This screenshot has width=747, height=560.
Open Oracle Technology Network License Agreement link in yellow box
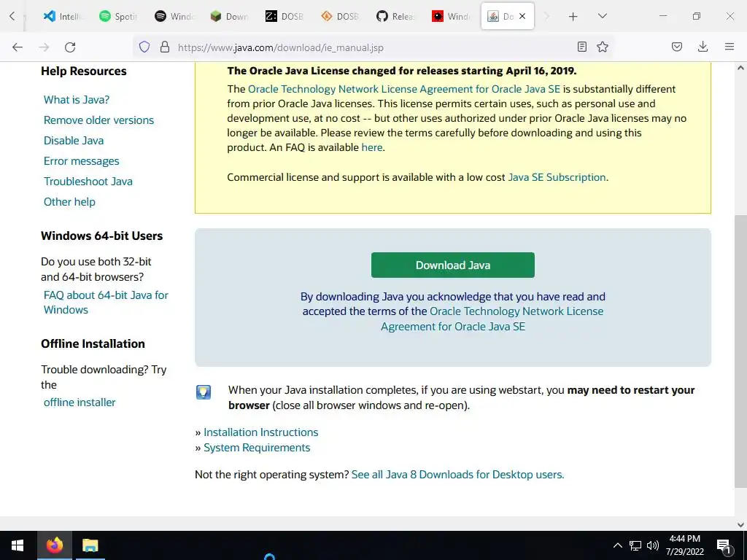click(404, 89)
